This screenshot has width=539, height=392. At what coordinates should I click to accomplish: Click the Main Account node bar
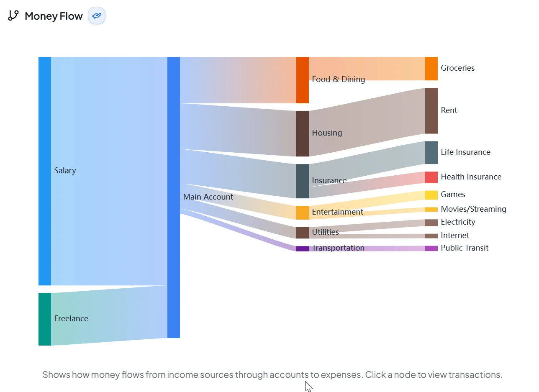[x=174, y=197]
